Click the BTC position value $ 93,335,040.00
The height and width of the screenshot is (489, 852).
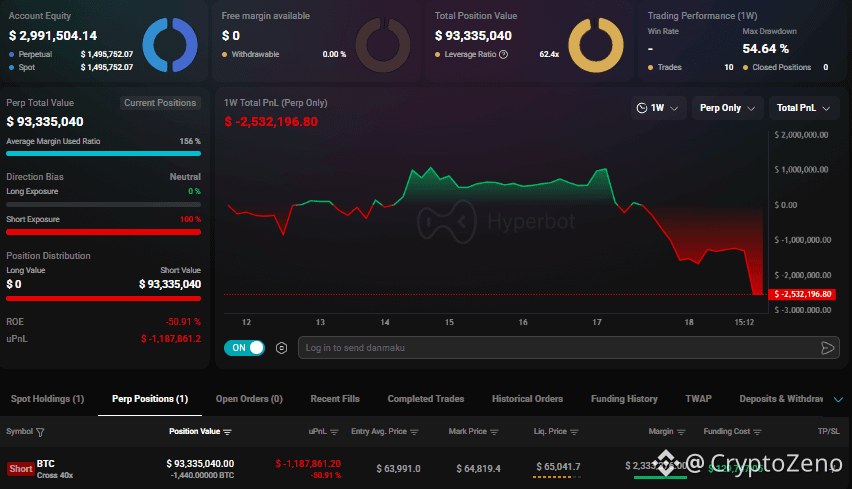coord(200,463)
